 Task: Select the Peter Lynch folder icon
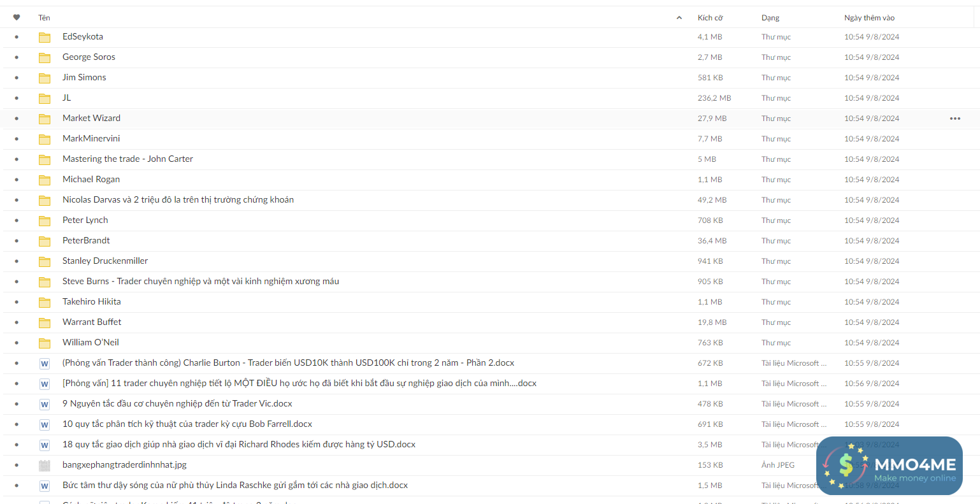pos(45,220)
